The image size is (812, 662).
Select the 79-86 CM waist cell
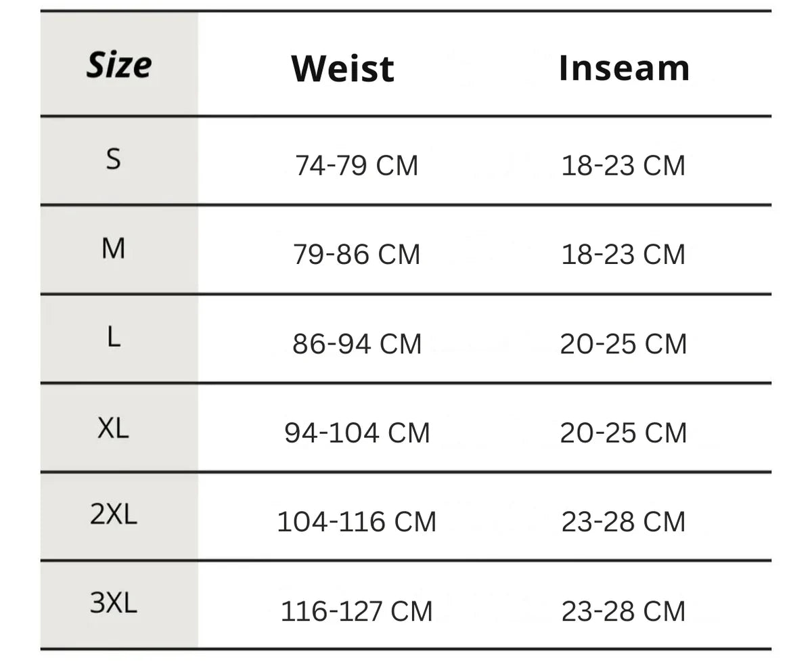click(x=357, y=255)
